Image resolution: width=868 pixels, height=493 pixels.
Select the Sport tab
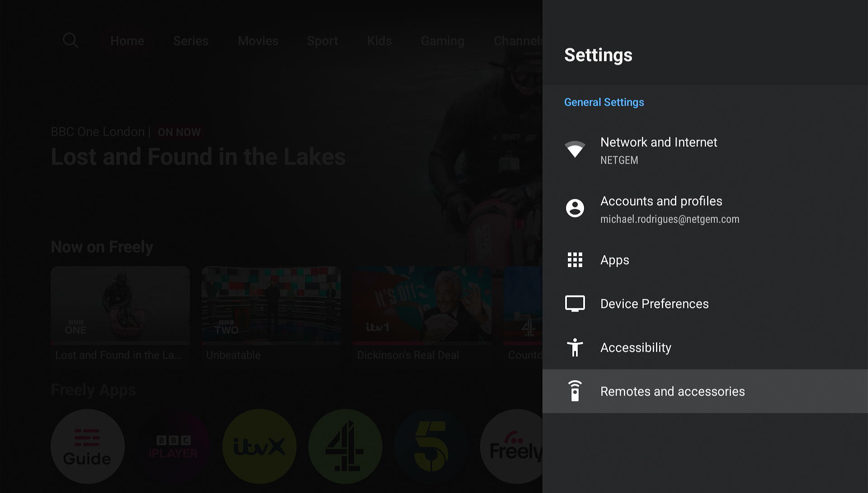click(x=322, y=41)
